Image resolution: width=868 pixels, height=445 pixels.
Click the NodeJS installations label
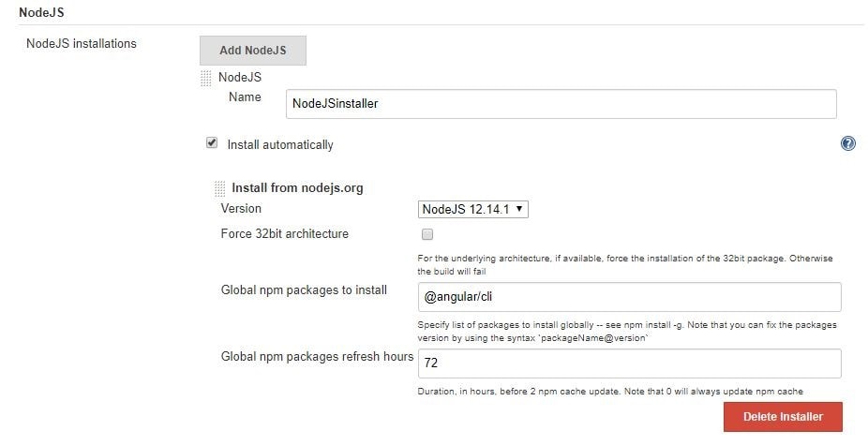pyautogui.click(x=82, y=44)
